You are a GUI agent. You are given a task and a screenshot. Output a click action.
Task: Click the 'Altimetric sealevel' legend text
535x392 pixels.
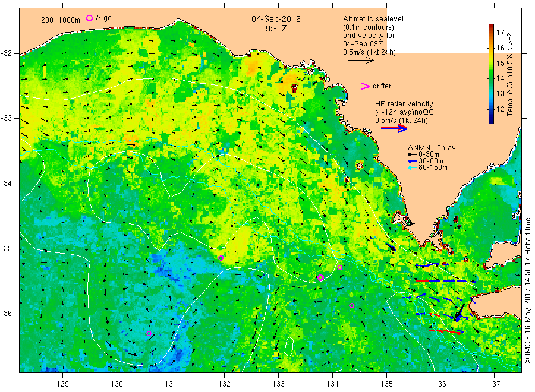click(x=373, y=19)
